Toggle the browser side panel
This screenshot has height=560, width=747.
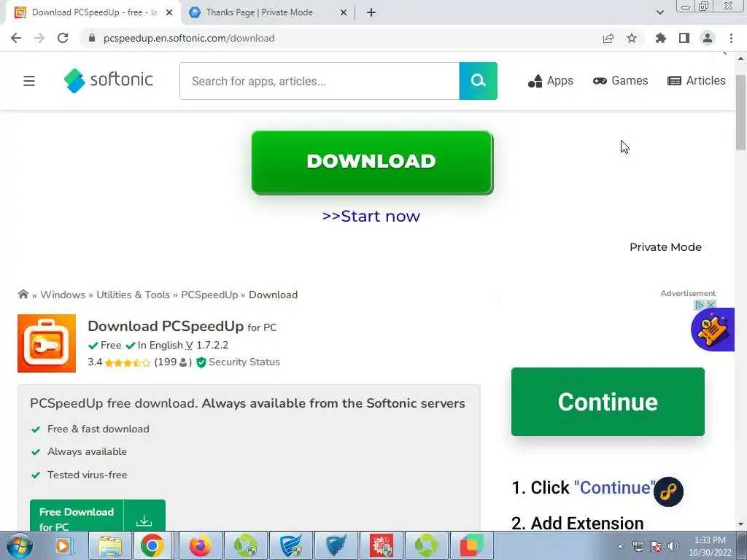point(684,38)
